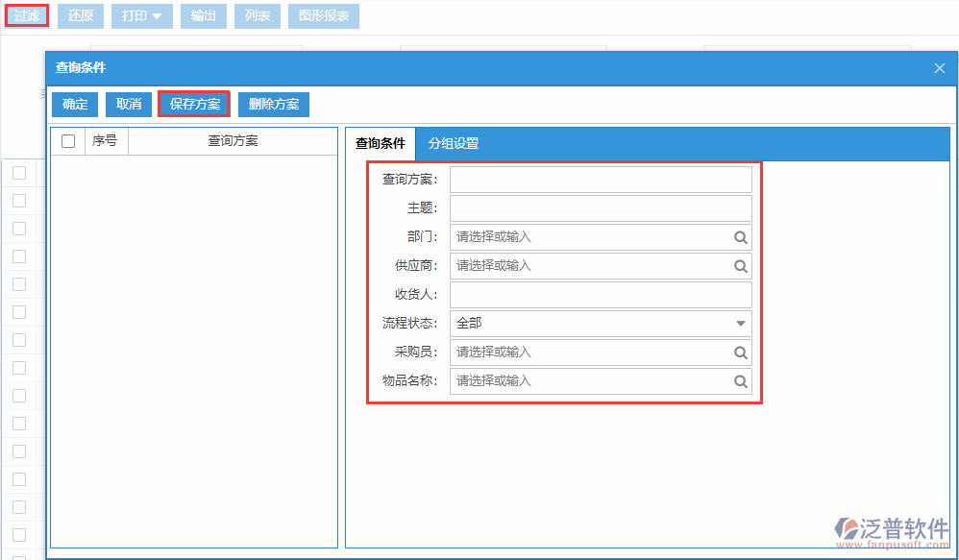
Task: Open the 供应商 search lookup icon
Action: coord(740,265)
